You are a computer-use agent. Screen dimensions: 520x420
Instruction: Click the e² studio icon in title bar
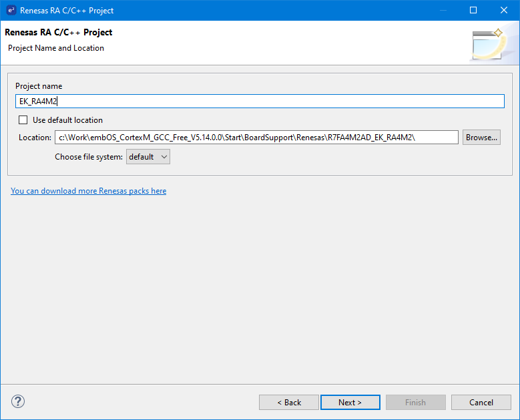tap(11, 10)
